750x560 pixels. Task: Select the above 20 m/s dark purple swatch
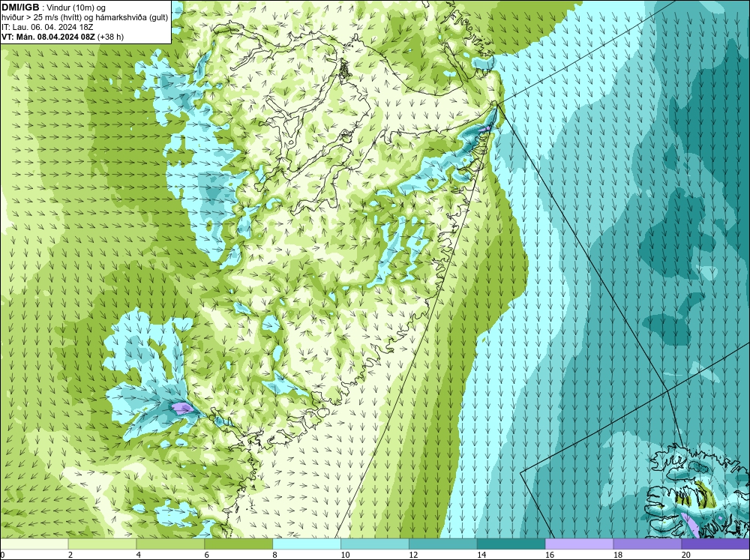tap(715, 544)
